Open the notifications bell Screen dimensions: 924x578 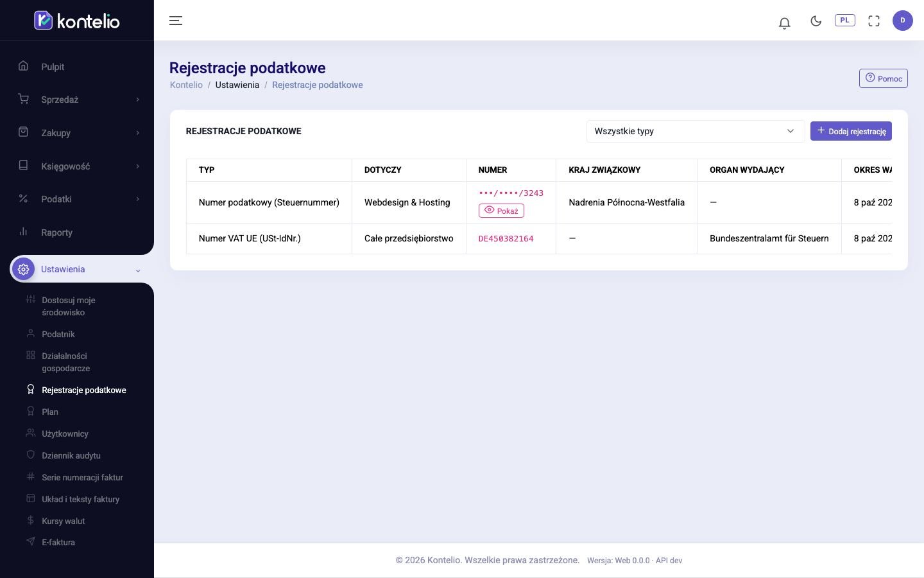click(x=784, y=23)
